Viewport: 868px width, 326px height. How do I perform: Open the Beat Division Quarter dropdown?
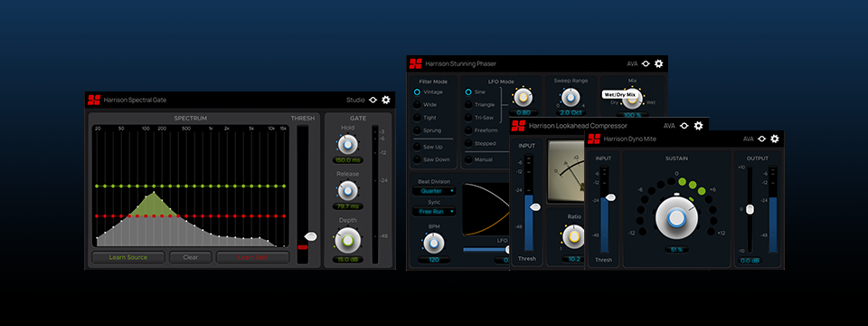(434, 191)
